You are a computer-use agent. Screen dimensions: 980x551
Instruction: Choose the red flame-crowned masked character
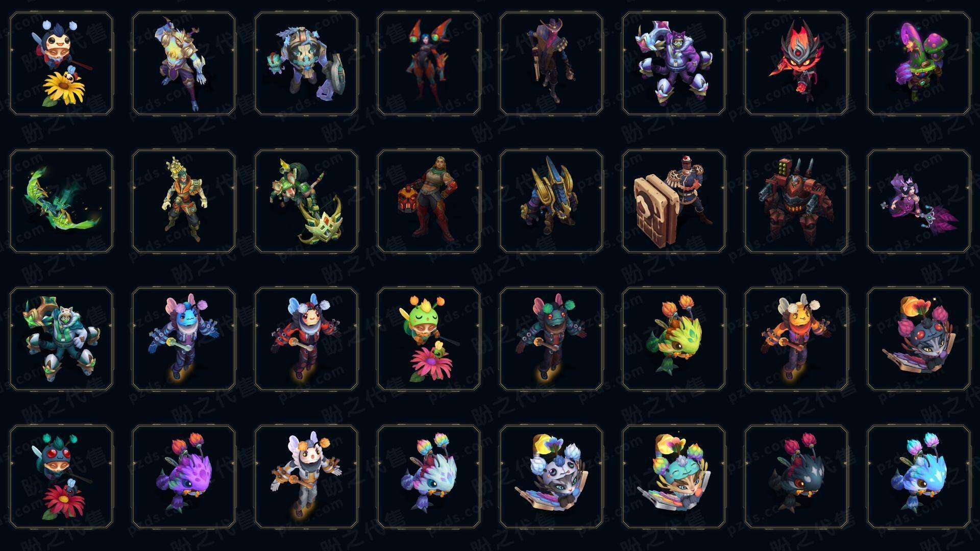pyautogui.click(x=796, y=64)
